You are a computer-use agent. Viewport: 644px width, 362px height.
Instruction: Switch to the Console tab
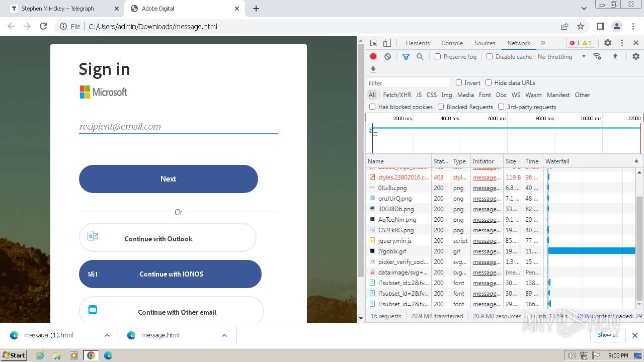point(452,43)
